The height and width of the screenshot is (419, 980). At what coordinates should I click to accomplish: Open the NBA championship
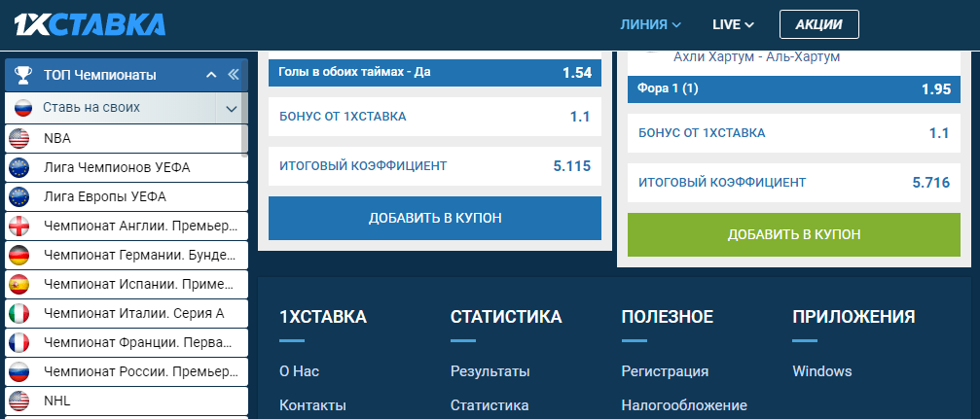click(127, 139)
